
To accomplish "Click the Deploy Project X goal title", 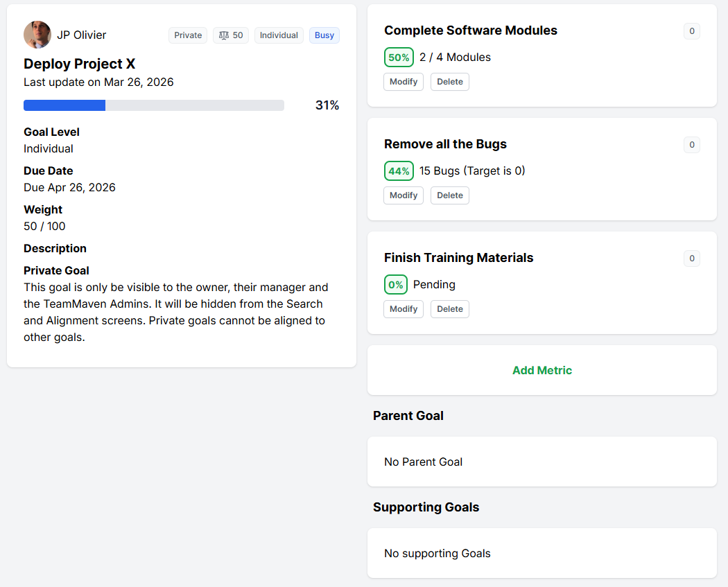I will [x=80, y=64].
